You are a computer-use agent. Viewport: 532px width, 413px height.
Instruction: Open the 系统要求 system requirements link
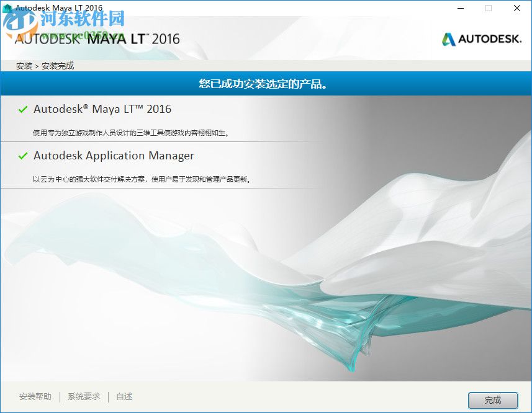tap(83, 396)
